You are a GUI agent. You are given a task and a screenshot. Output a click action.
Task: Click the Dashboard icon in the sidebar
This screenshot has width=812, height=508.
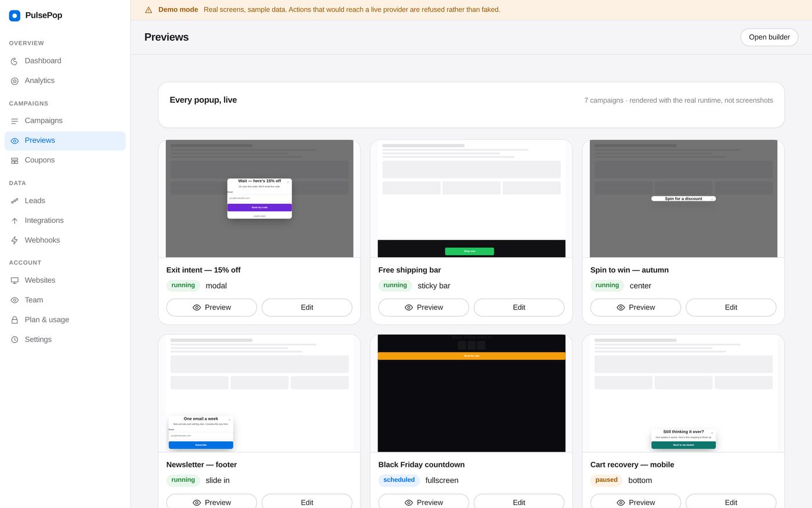14,61
